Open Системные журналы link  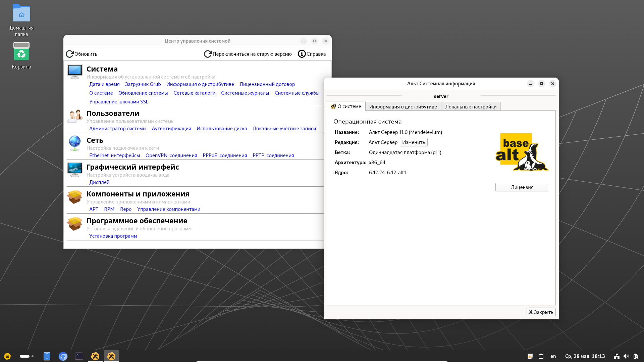[245, 93]
